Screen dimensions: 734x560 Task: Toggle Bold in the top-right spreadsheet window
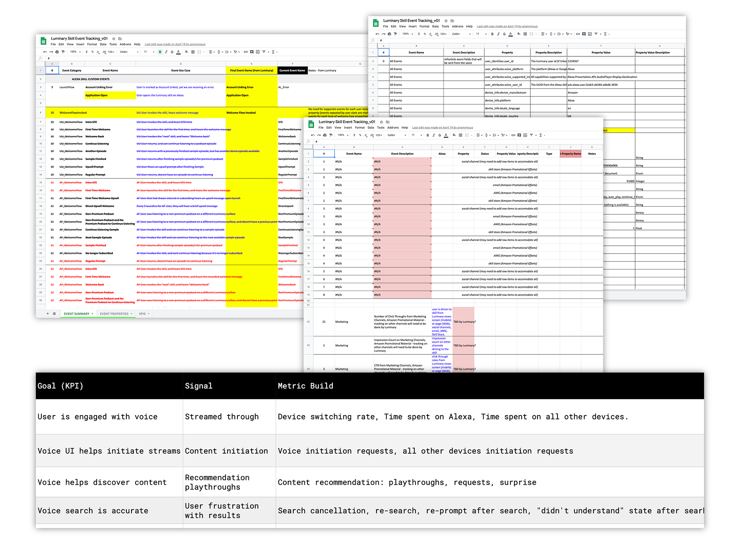coord(492,34)
